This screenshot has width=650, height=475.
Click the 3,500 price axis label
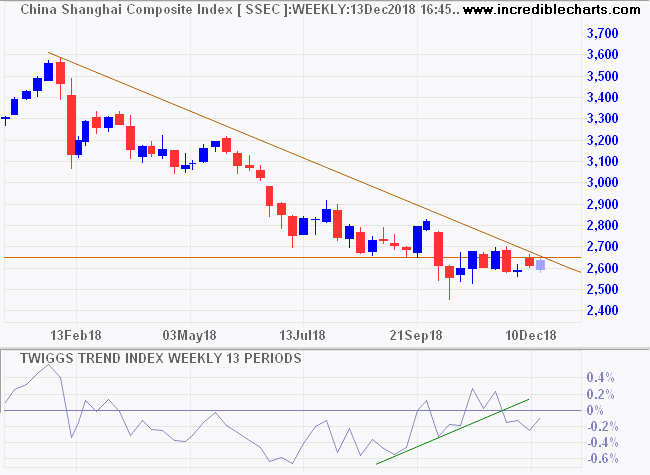coord(602,76)
